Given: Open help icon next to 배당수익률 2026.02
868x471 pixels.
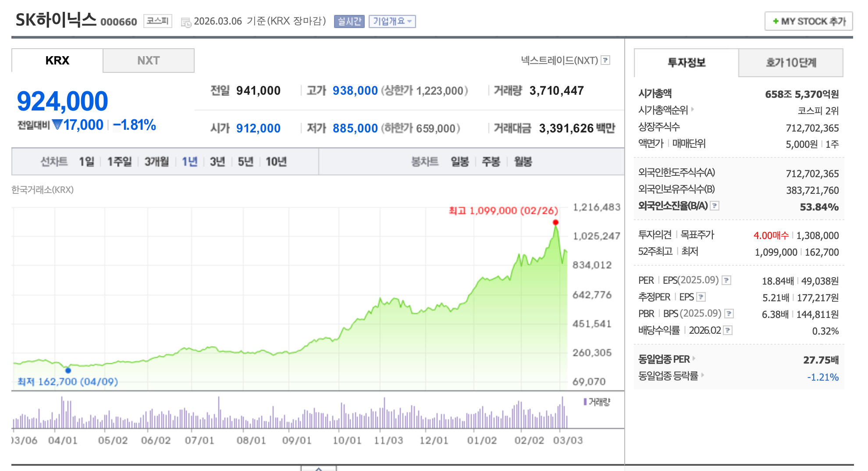Looking at the screenshot, I should click(x=728, y=330).
